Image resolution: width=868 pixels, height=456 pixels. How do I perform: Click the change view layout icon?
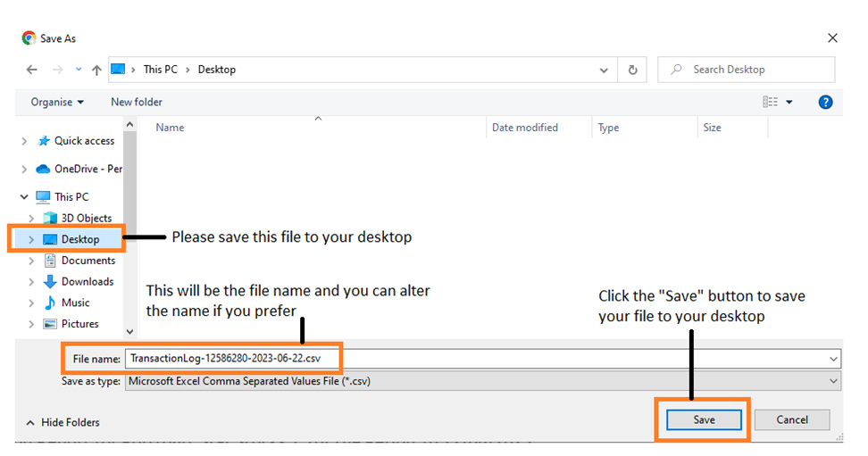point(771,103)
